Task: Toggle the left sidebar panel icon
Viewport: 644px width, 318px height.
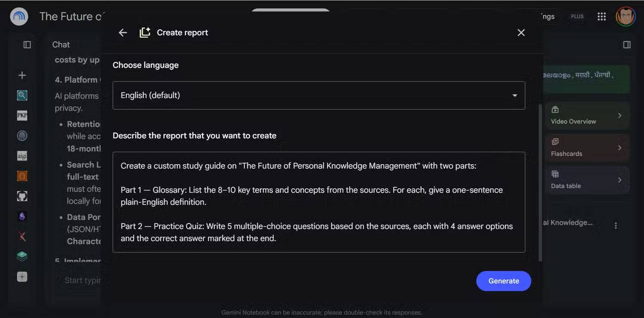Action: (27, 45)
